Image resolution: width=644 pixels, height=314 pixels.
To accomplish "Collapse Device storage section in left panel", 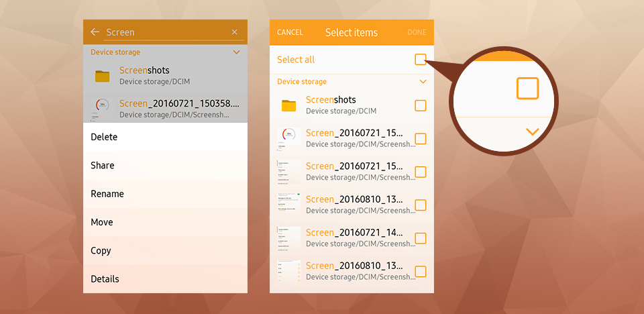I will (x=236, y=52).
